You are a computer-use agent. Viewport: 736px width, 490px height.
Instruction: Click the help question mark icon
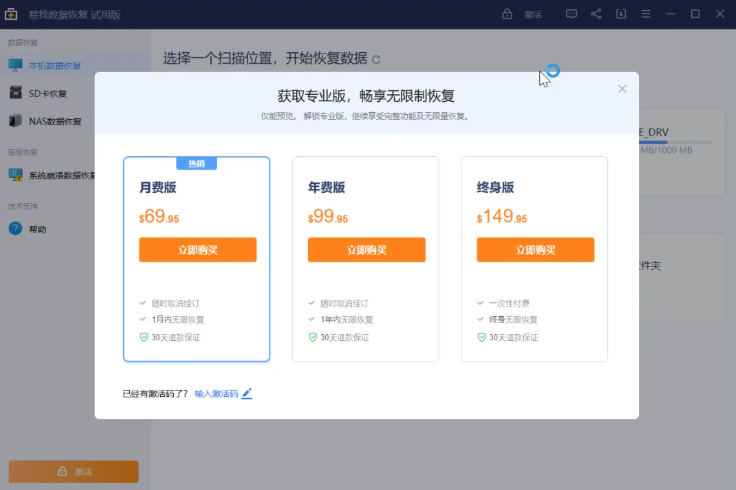tap(15, 229)
